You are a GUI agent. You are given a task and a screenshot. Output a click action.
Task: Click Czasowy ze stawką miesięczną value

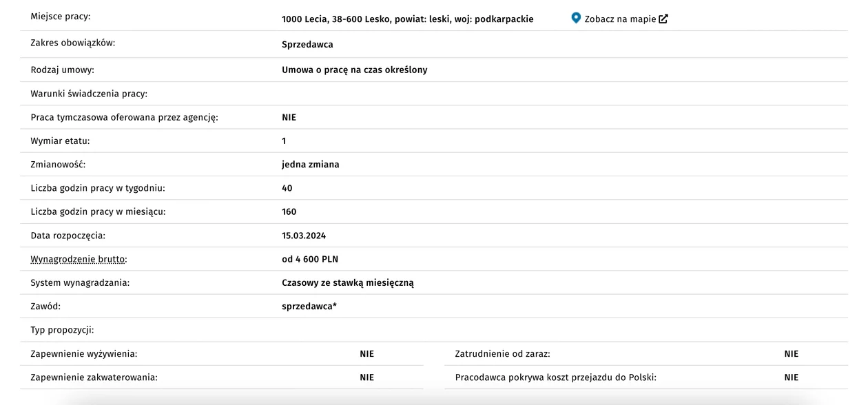tap(348, 282)
